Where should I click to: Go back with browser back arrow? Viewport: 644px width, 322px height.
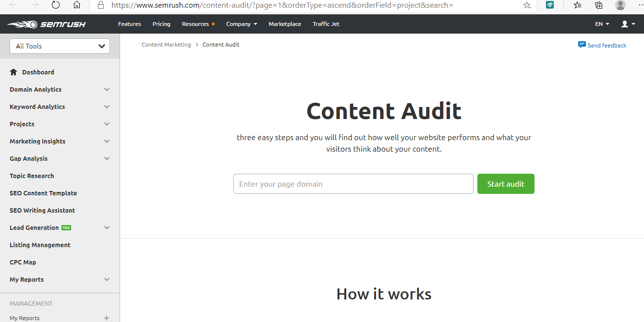14,5
